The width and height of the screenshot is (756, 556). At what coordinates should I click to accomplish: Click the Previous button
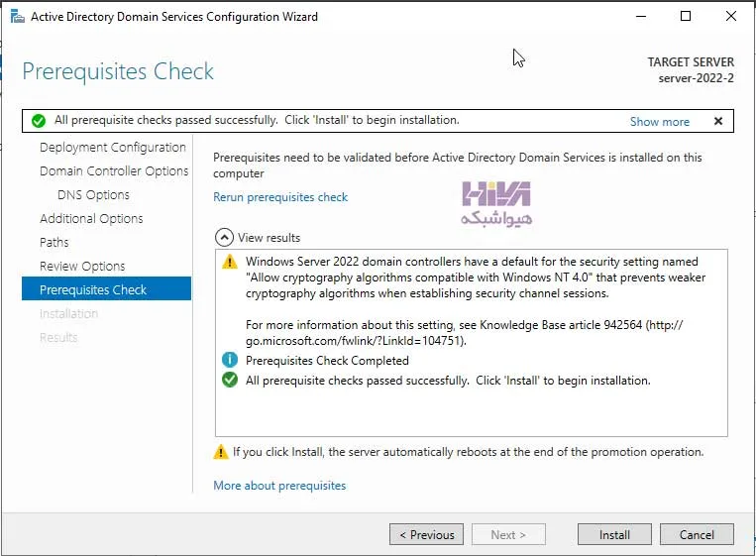pyautogui.click(x=426, y=534)
